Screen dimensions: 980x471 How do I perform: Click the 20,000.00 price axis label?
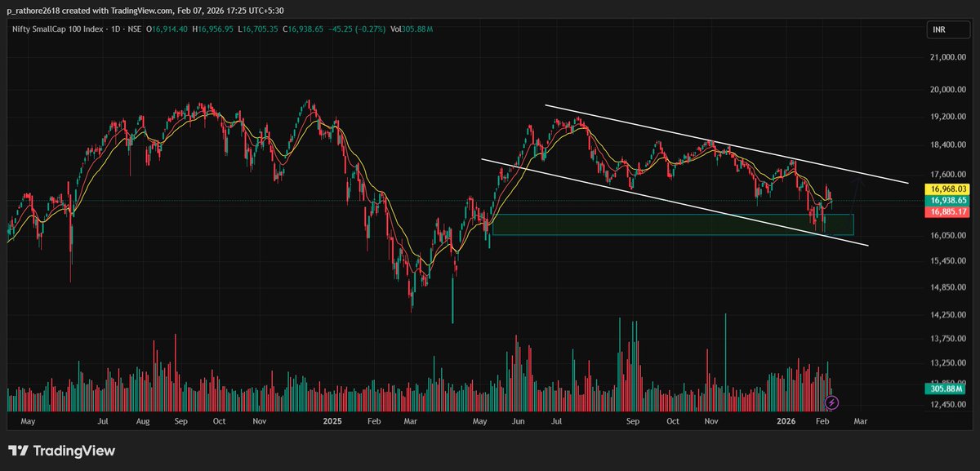click(947, 90)
